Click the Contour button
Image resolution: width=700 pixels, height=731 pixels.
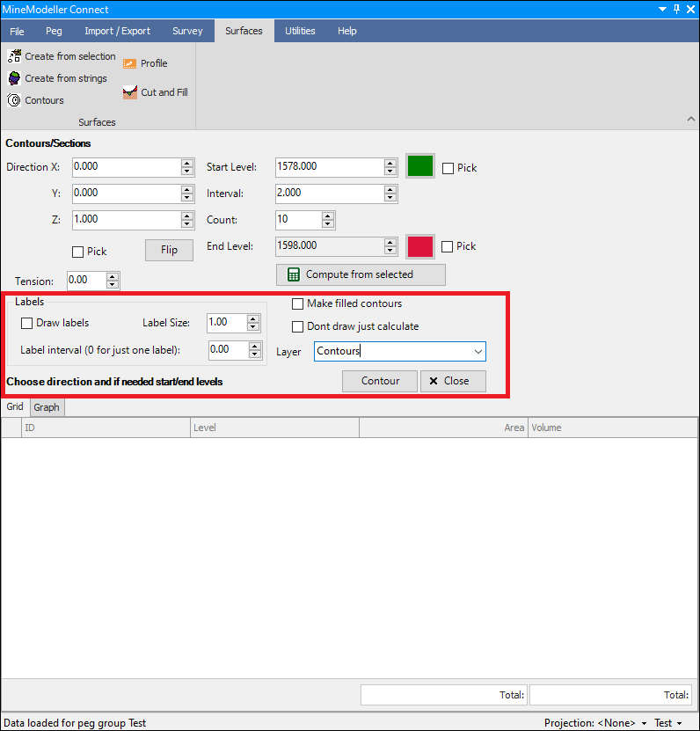click(x=380, y=381)
